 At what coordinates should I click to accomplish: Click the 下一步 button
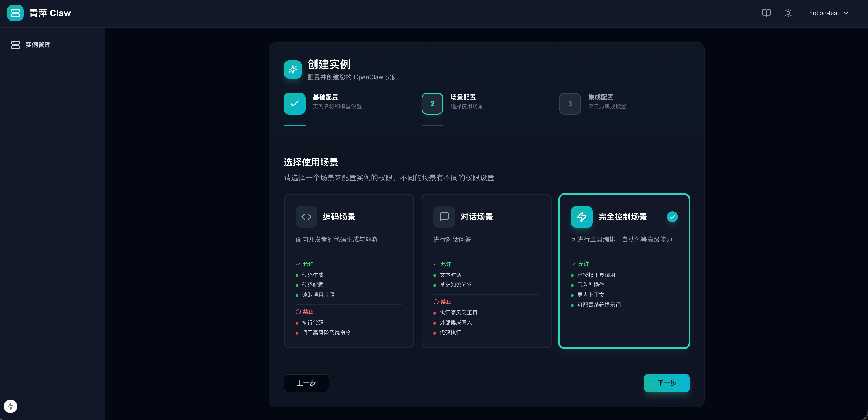(x=666, y=383)
